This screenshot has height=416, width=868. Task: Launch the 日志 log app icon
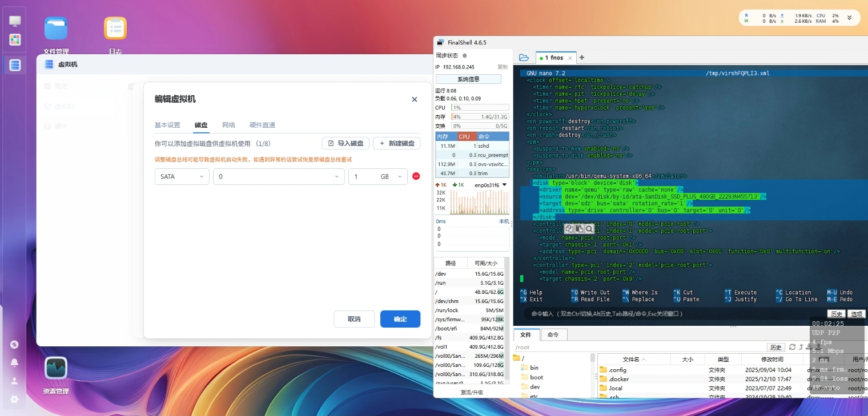tap(115, 29)
